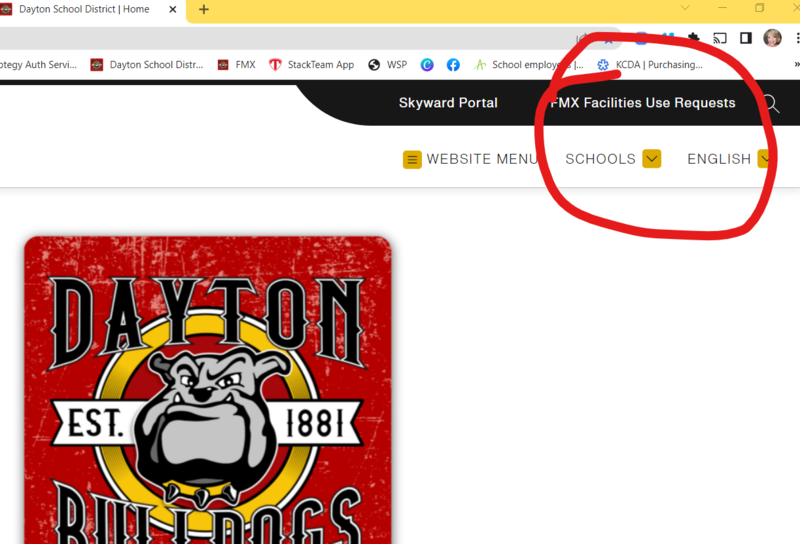
Task: Click the WSP globe favicon
Action: 374,65
